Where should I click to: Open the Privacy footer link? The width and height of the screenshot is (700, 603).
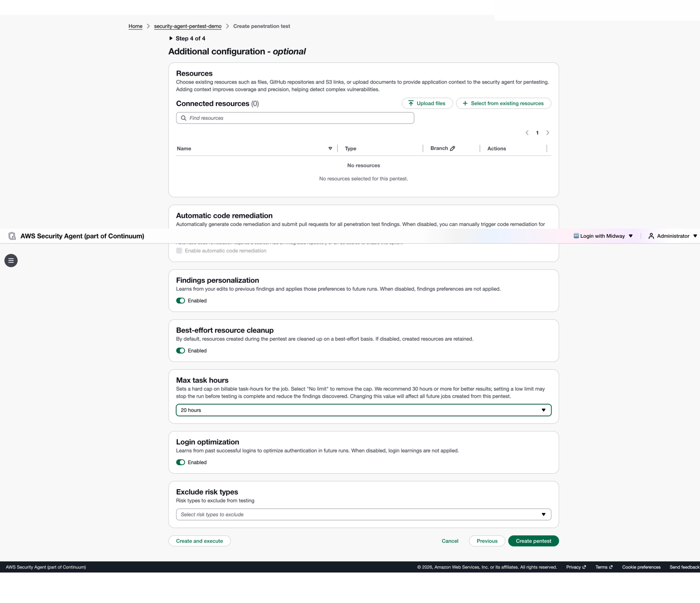coord(576,567)
